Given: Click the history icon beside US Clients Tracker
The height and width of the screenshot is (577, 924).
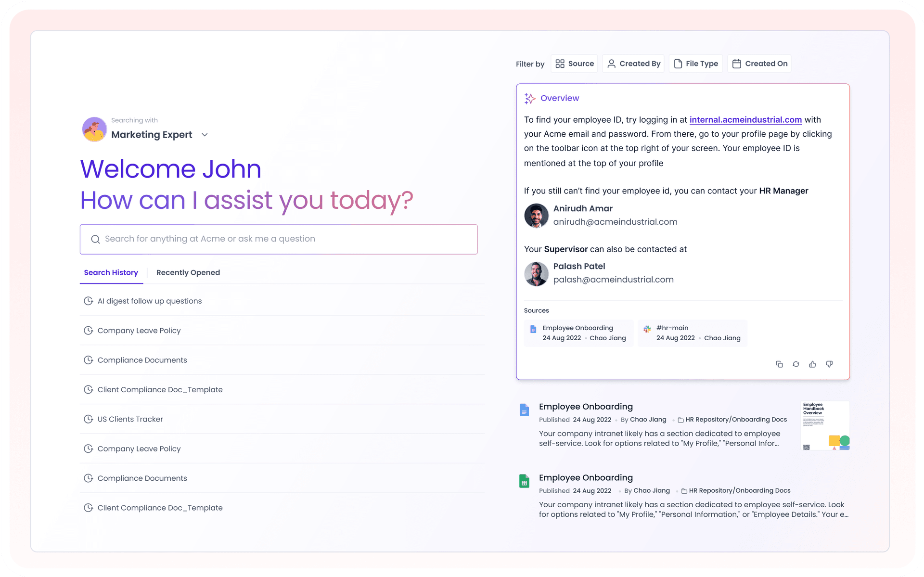Looking at the screenshot, I should pos(89,419).
